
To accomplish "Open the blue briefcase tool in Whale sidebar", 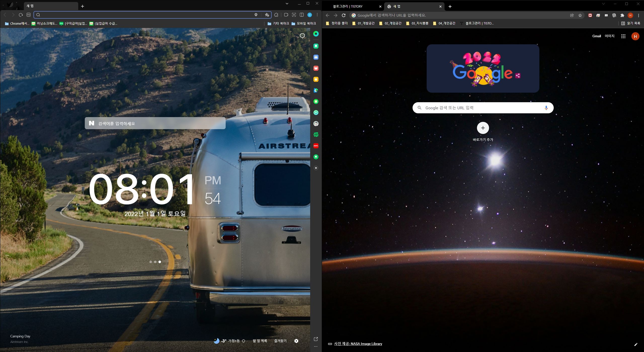I will coord(316,57).
